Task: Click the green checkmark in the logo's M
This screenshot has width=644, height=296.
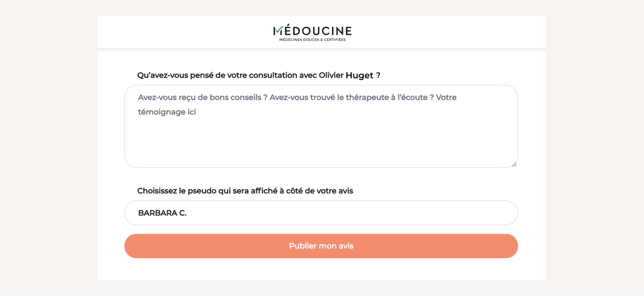Action: 278,30
